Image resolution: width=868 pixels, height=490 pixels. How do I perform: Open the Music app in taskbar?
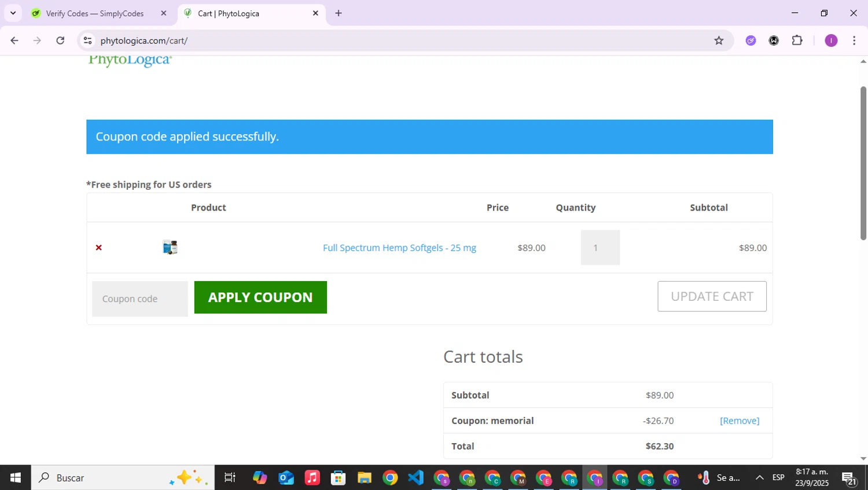(x=312, y=478)
